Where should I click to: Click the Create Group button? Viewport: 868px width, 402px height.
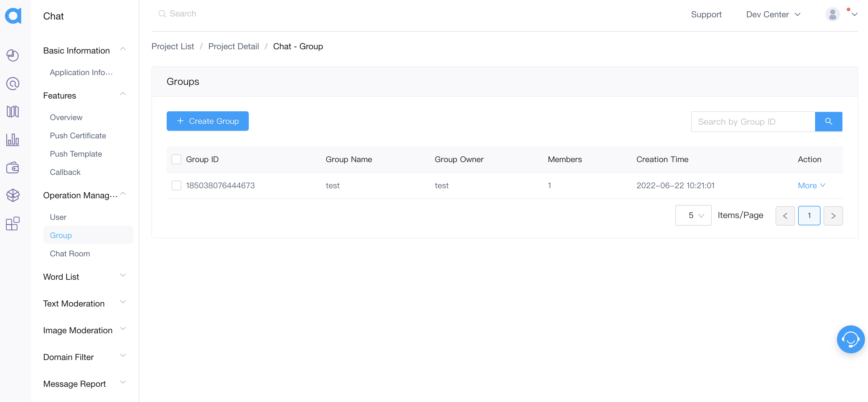207,121
